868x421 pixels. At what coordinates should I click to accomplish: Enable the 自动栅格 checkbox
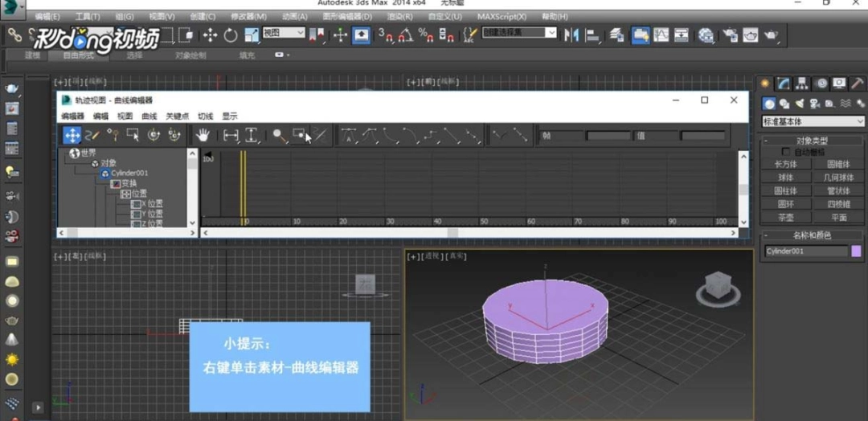click(x=785, y=152)
